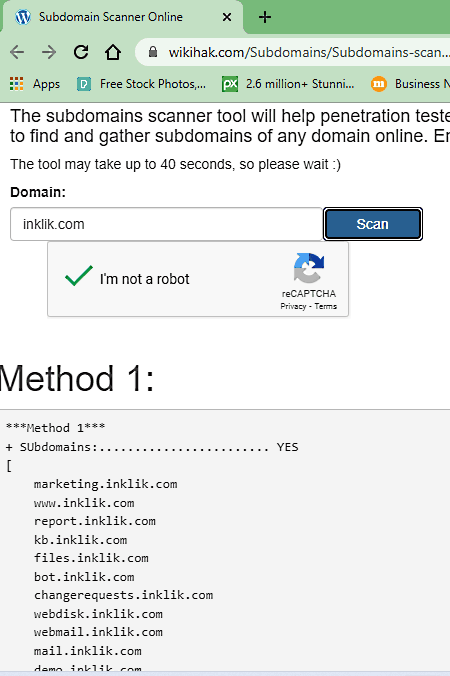Open a new browser tab
This screenshot has height=676, width=450.
(265, 17)
